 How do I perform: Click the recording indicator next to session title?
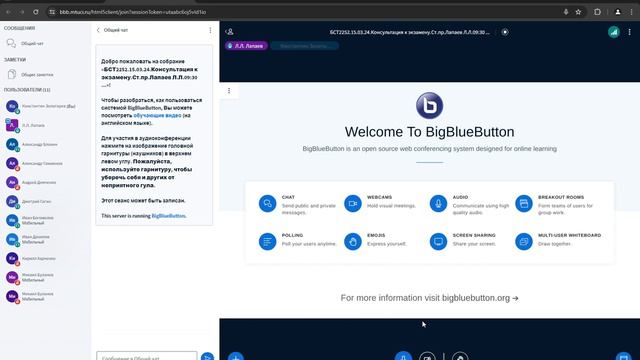coord(505,32)
